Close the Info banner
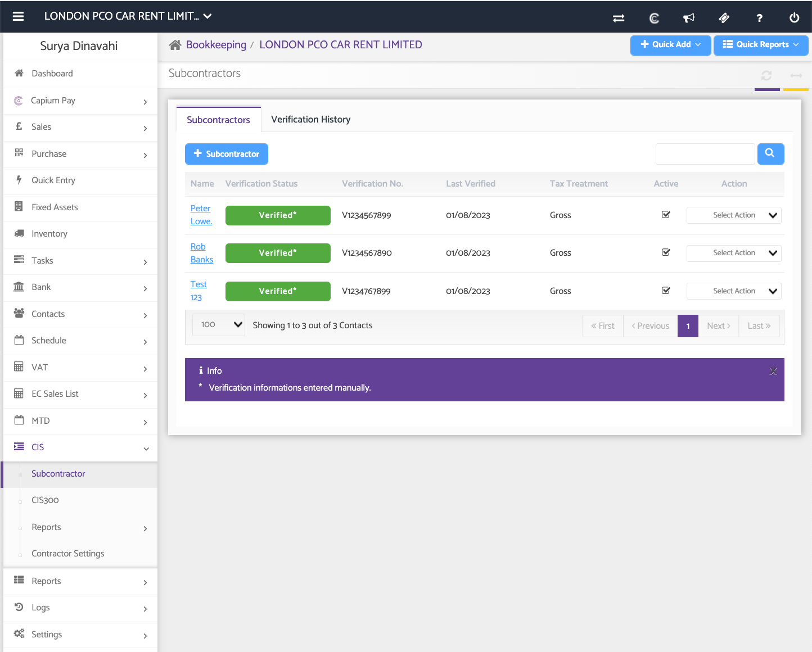The height and width of the screenshot is (652, 812). tap(773, 371)
